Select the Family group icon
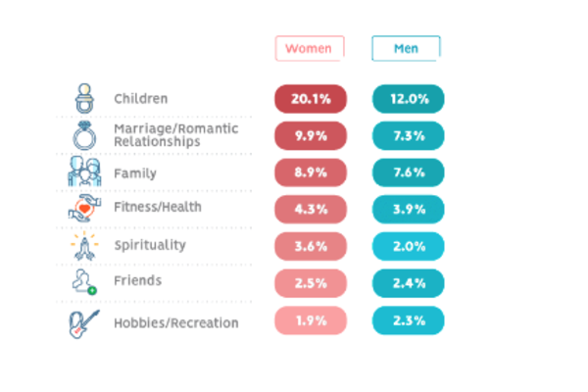Viewport: 588px width, 392px height. tap(82, 172)
